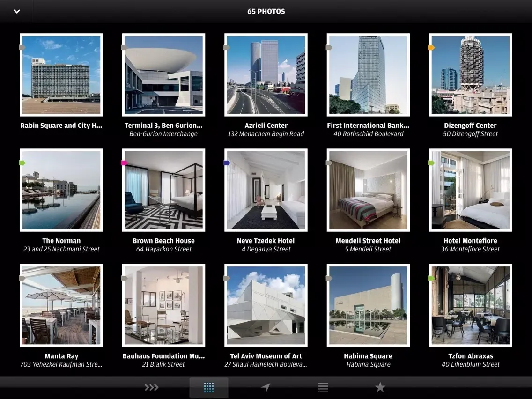Open the Brown Beach House photo

(x=163, y=190)
